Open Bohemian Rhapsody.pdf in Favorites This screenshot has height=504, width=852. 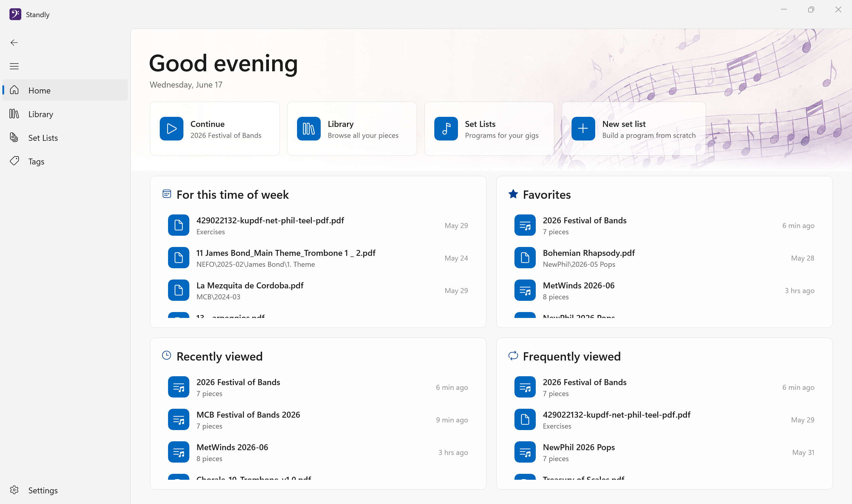664,258
